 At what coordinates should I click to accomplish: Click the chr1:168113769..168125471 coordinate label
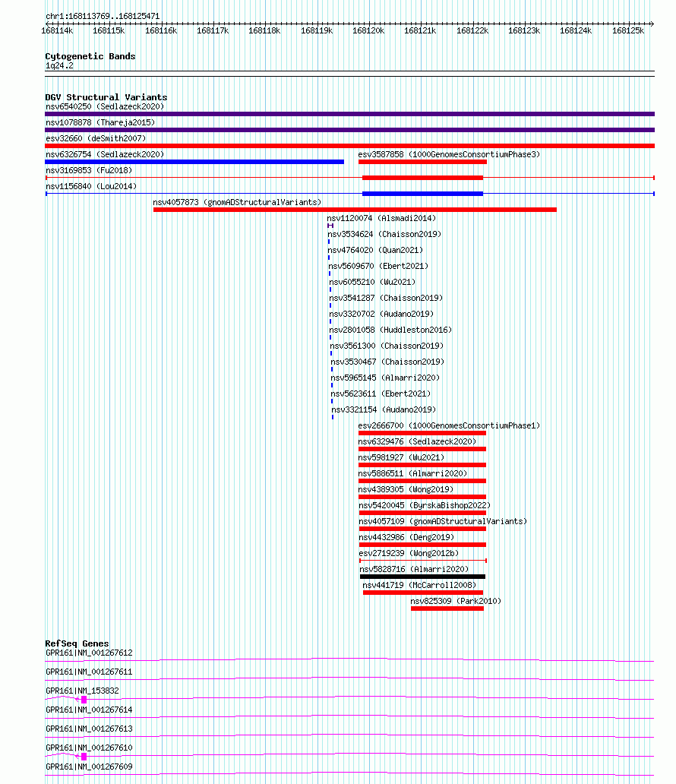(x=103, y=16)
